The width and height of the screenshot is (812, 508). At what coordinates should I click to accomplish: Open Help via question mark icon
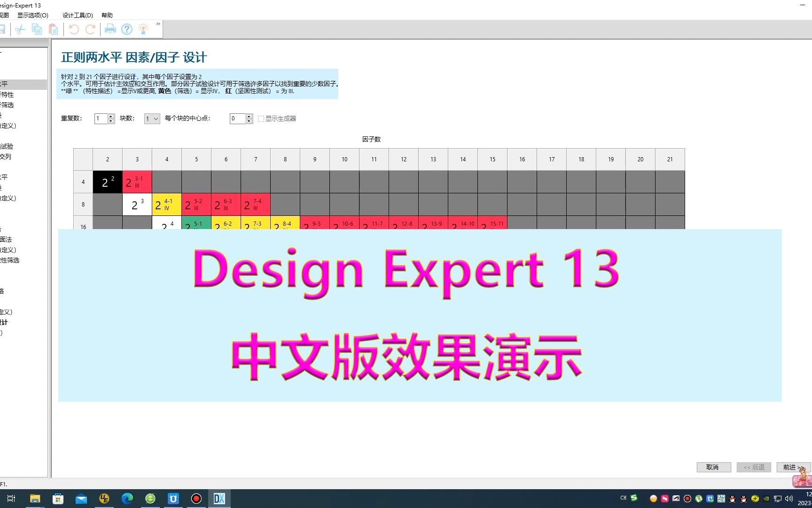[x=126, y=29]
